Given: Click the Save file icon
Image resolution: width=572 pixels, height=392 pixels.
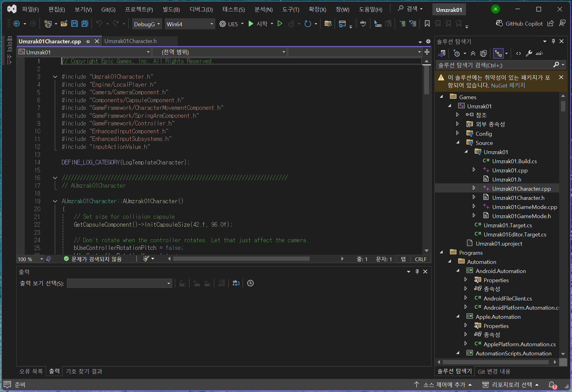Looking at the screenshot, I should [74, 23].
